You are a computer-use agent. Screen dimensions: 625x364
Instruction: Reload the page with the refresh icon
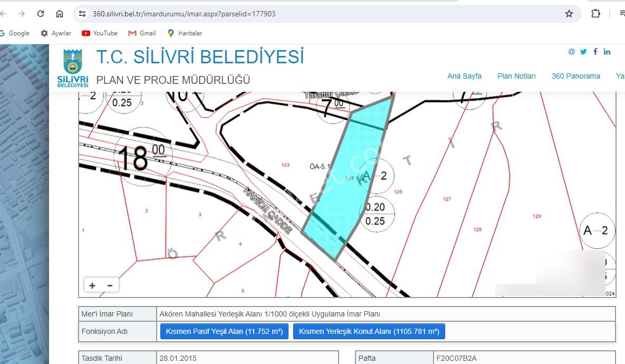pyautogui.click(x=41, y=14)
